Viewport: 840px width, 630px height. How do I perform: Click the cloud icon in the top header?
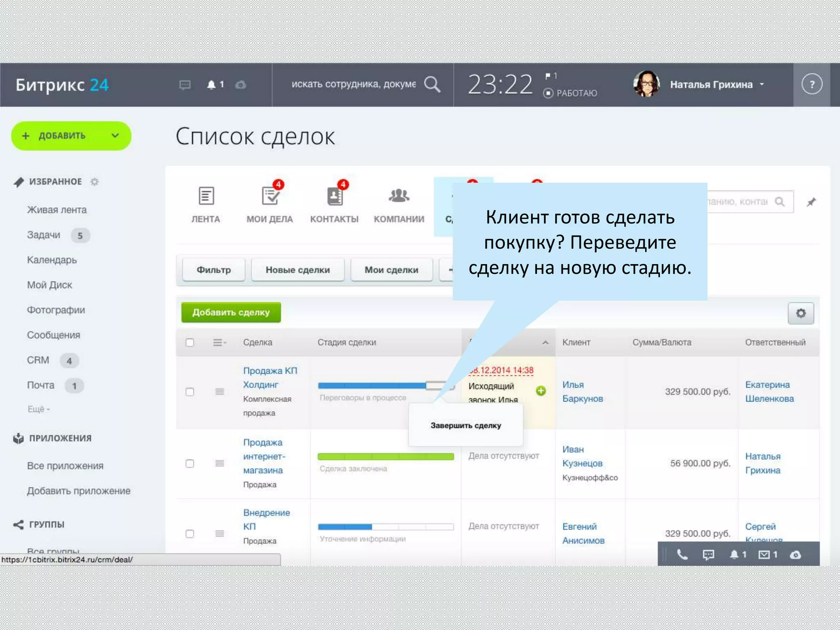click(x=241, y=85)
